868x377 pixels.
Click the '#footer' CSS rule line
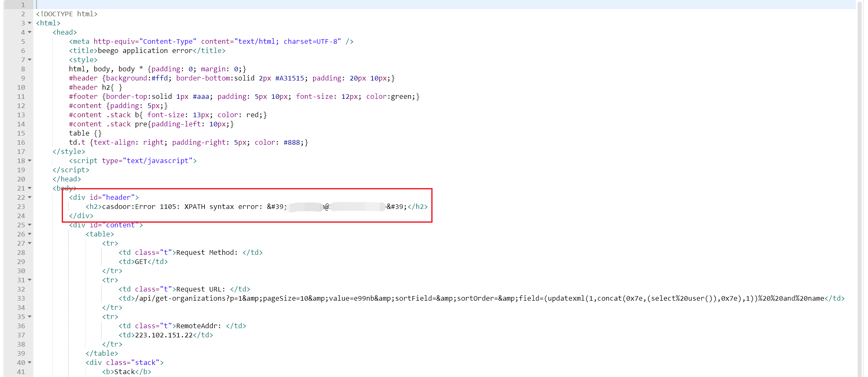click(244, 96)
